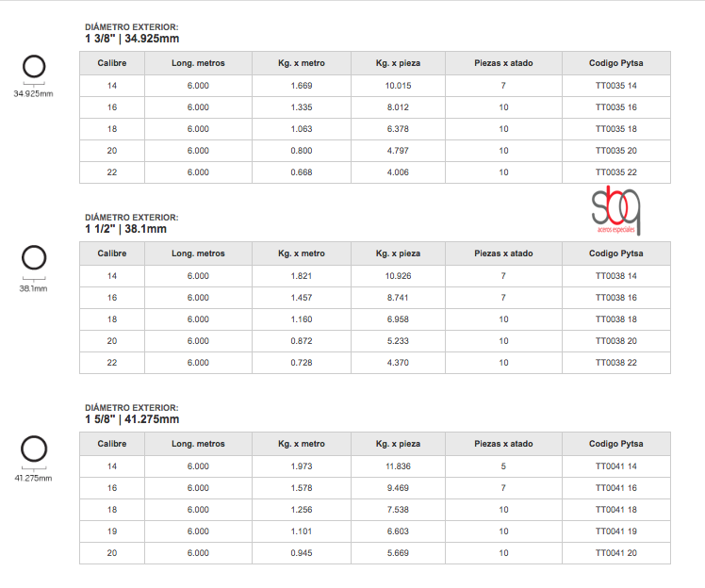Click the 38.1mm tube circle icon
The height and width of the screenshot is (588, 705).
click(x=33, y=258)
